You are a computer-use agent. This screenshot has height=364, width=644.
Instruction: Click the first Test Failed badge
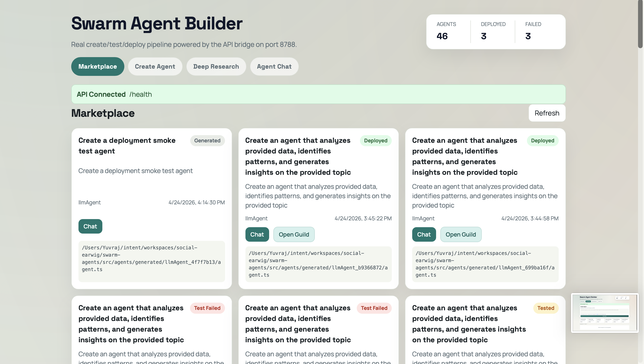(207, 308)
